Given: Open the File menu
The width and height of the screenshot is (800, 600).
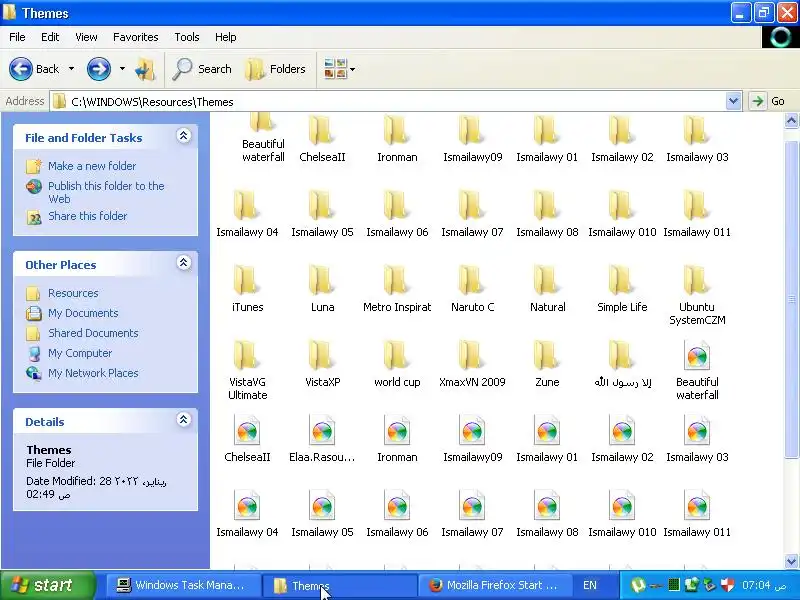Looking at the screenshot, I should (x=17, y=37).
